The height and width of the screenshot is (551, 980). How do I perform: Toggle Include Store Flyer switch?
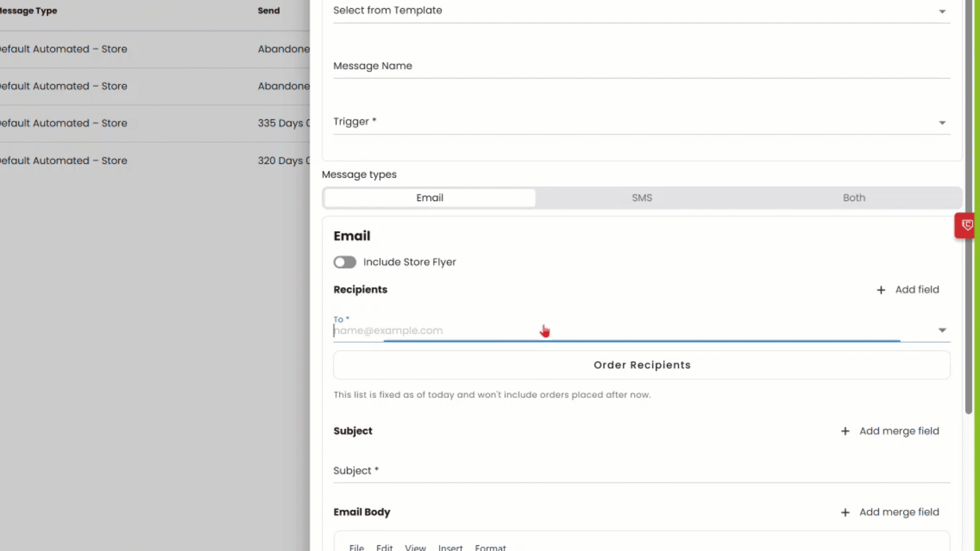pyautogui.click(x=345, y=262)
